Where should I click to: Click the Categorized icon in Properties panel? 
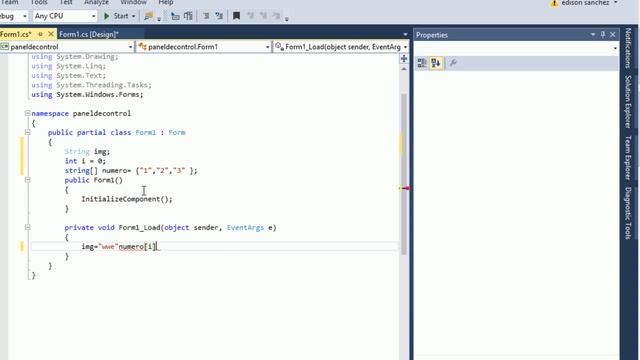[422, 63]
